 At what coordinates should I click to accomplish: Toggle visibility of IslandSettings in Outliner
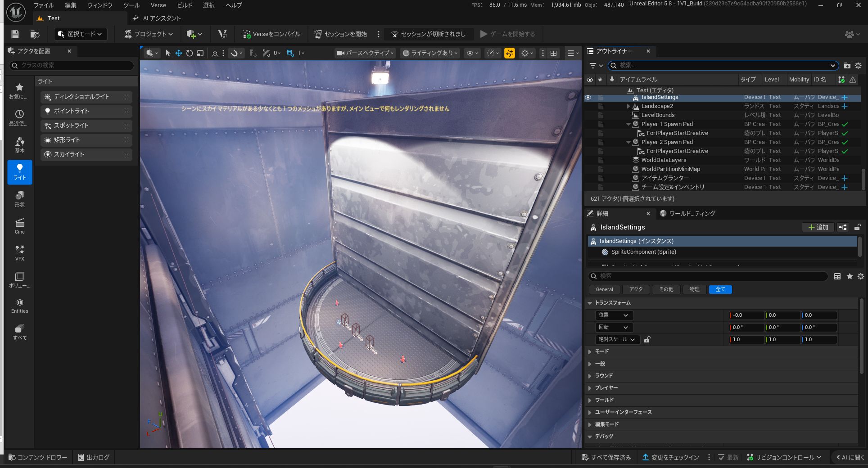click(x=588, y=97)
